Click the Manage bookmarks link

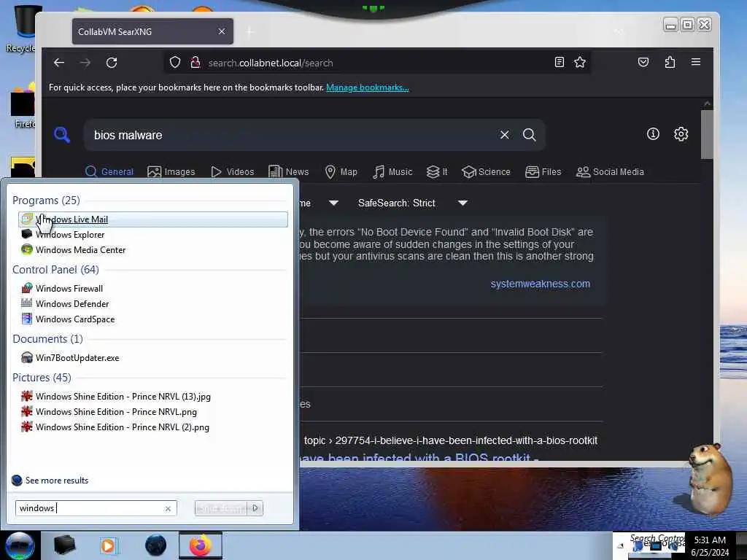click(x=368, y=87)
